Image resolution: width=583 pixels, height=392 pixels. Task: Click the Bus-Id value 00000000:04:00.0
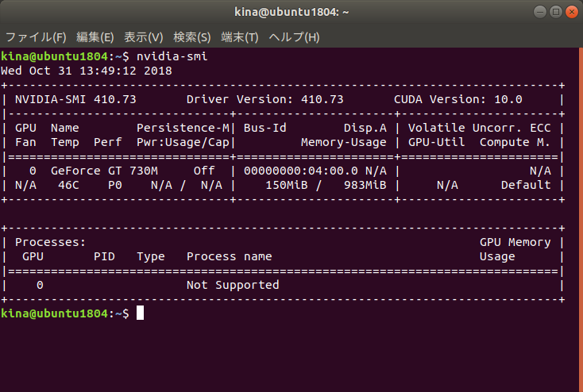[301, 171]
